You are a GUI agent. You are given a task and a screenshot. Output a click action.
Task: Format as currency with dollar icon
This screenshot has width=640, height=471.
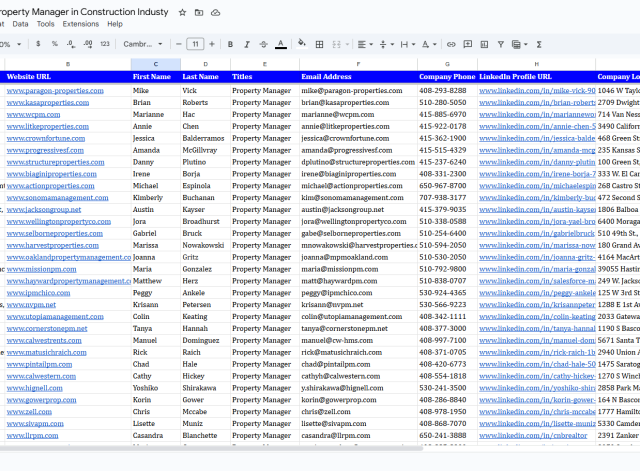[38, 44]
